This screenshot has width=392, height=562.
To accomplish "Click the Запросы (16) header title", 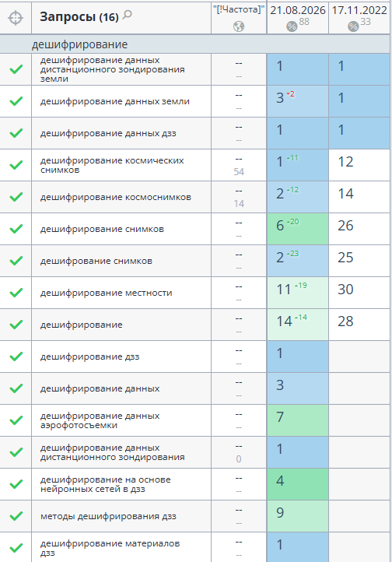I will pos(79,16).
